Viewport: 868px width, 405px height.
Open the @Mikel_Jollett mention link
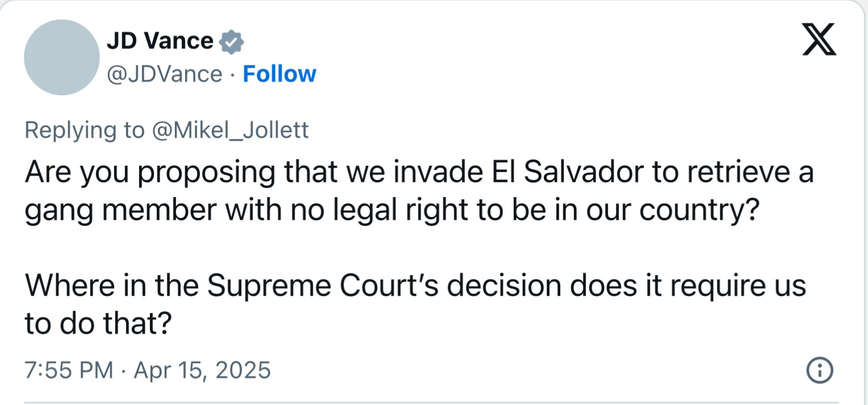point(229,130)
